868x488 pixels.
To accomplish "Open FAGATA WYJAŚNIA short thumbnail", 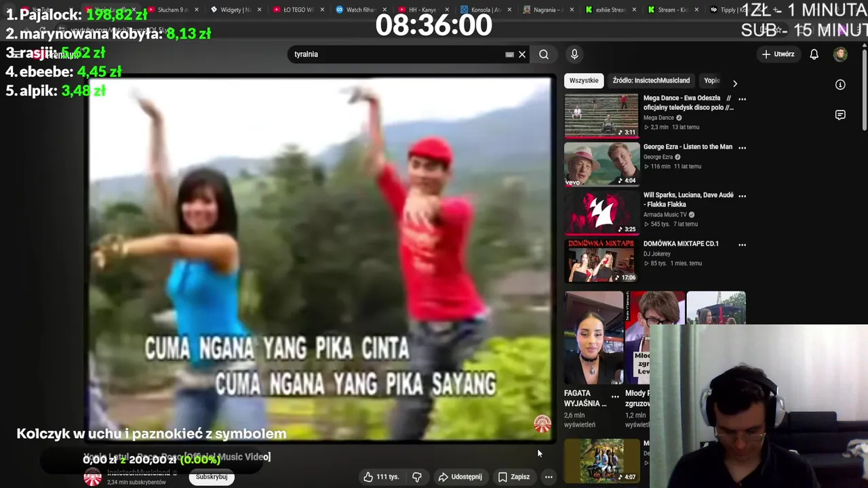I will pos(593,338).
